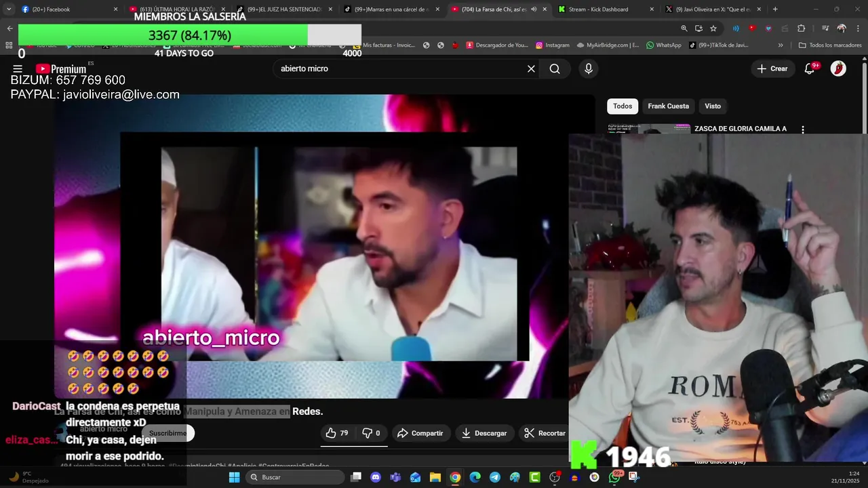This screenshot has height=488, width=868.
Task: Open TikTok de Javi bookmark
Action: 718,45
